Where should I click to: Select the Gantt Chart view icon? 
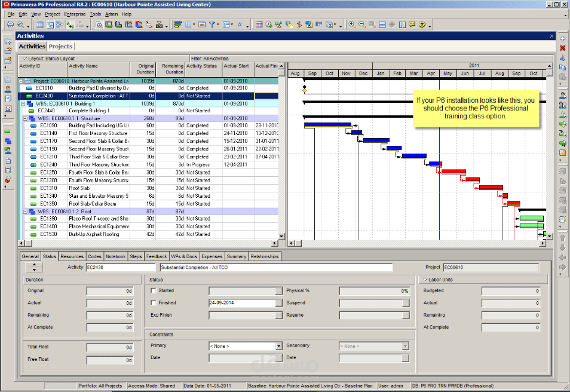tap(50, 24)
